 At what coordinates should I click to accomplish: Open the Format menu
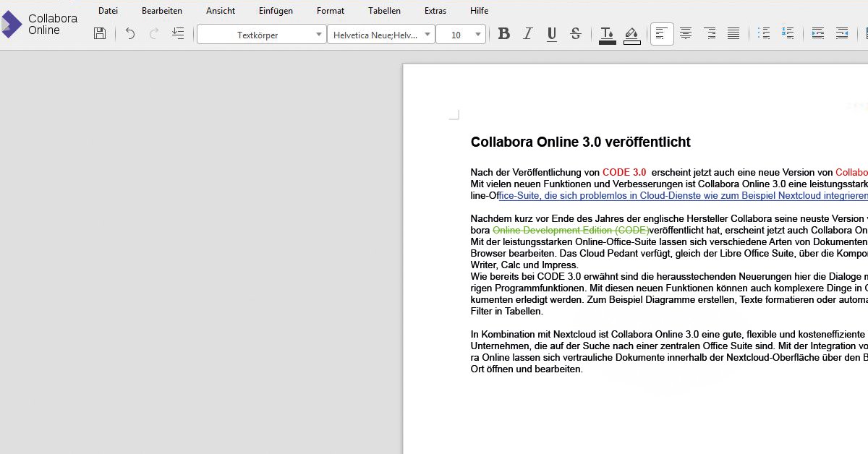pos(331,11)
